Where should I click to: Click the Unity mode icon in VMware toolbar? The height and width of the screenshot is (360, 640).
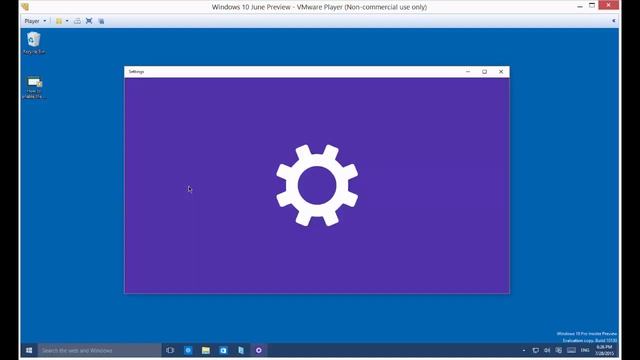[101, 21]
